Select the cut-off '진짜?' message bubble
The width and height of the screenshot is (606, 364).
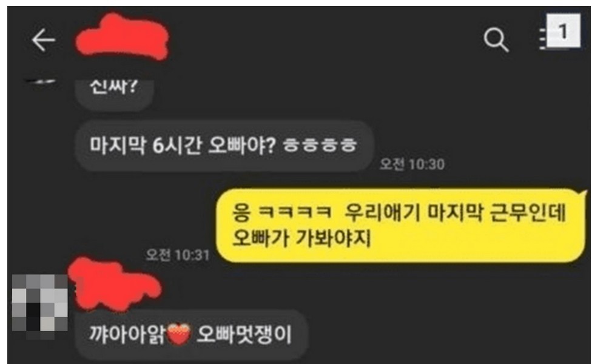point(115,94)
